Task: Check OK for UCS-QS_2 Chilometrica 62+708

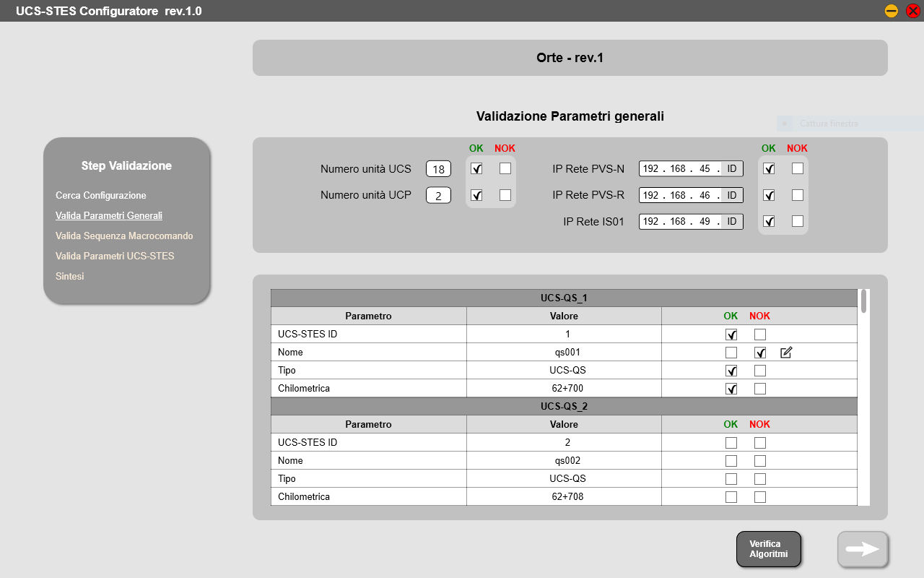Action: click(x=731, y=497)
